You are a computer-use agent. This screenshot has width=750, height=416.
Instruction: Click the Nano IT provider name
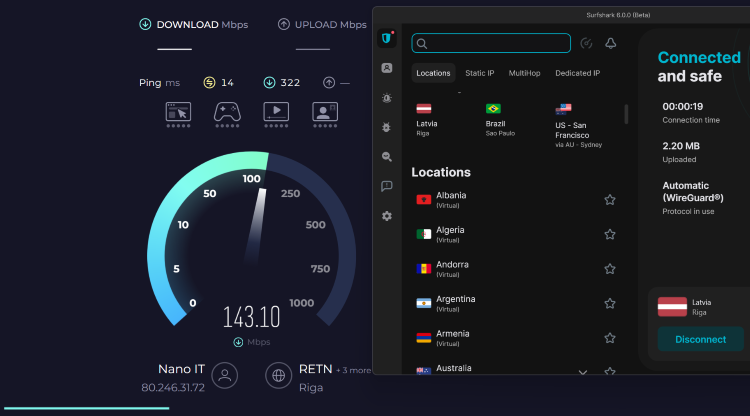tap(181, 369)
